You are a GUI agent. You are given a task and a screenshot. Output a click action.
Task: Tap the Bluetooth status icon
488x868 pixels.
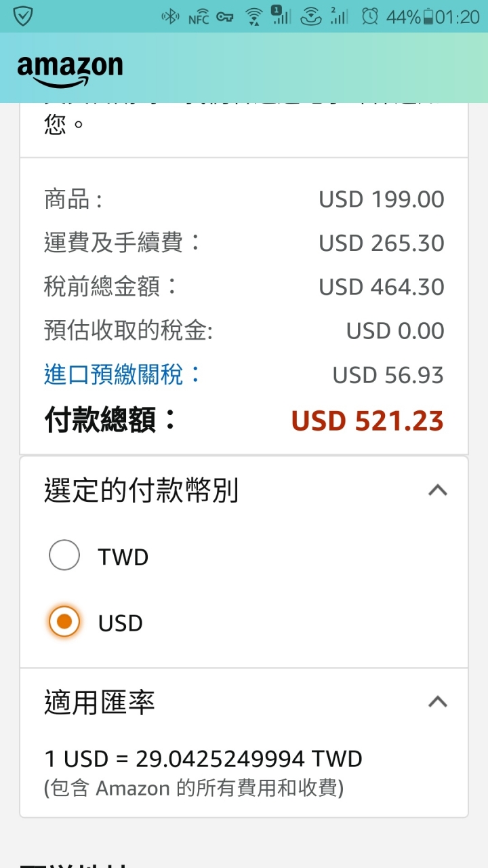pos(170,16)
